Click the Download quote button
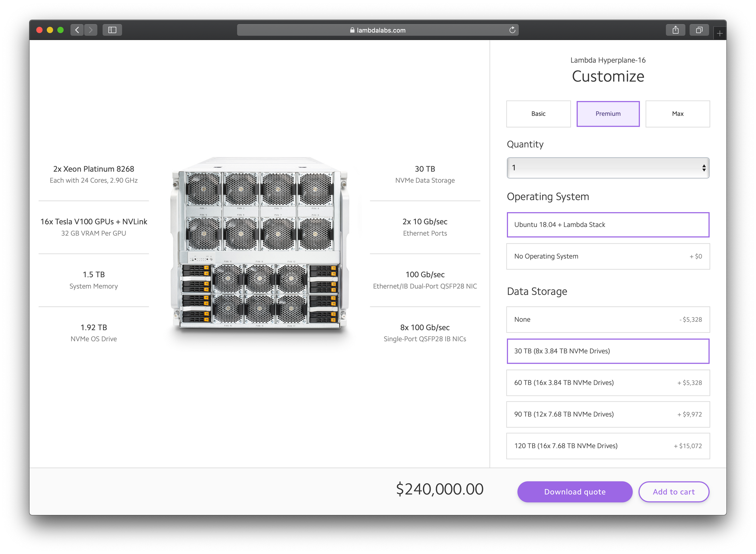The height and width of the screenshot is (554, 756). pos(575,492)
